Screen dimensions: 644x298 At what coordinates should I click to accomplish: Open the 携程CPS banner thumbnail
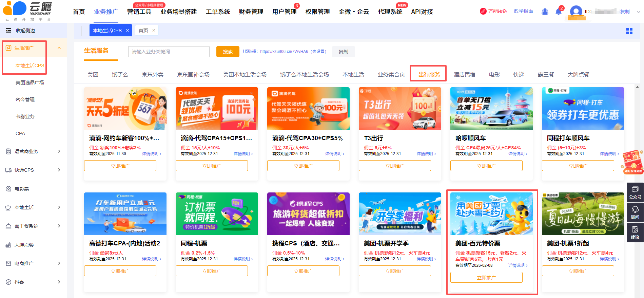pyautogui.click(x=308, y=214)
